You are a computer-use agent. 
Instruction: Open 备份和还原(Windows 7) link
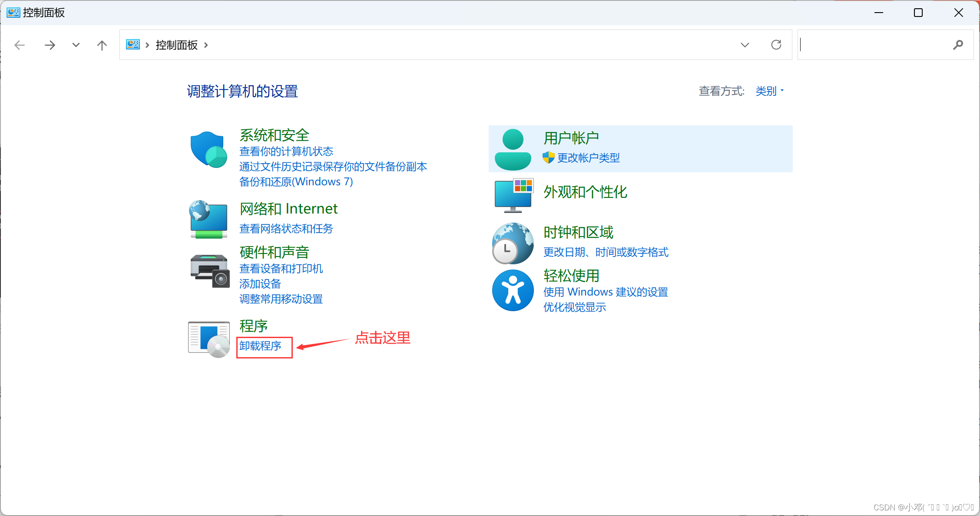[296, 181]
